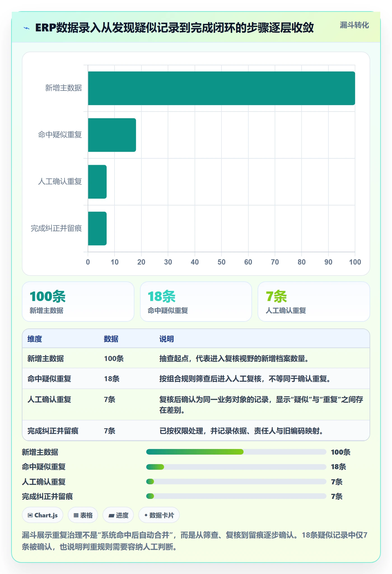The image size is (392, 574).
Task: Click the 表格 tag chip
Action: 83,515
